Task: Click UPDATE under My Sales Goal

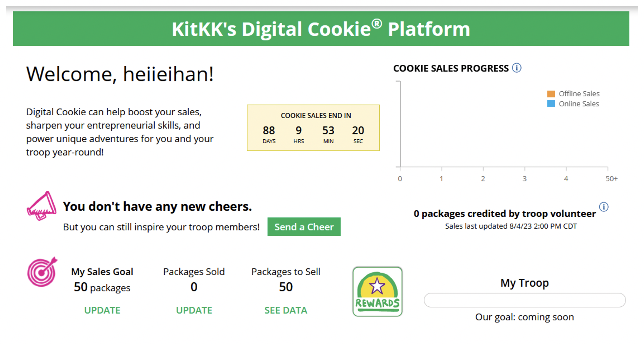Action: (x=102, y=310)
